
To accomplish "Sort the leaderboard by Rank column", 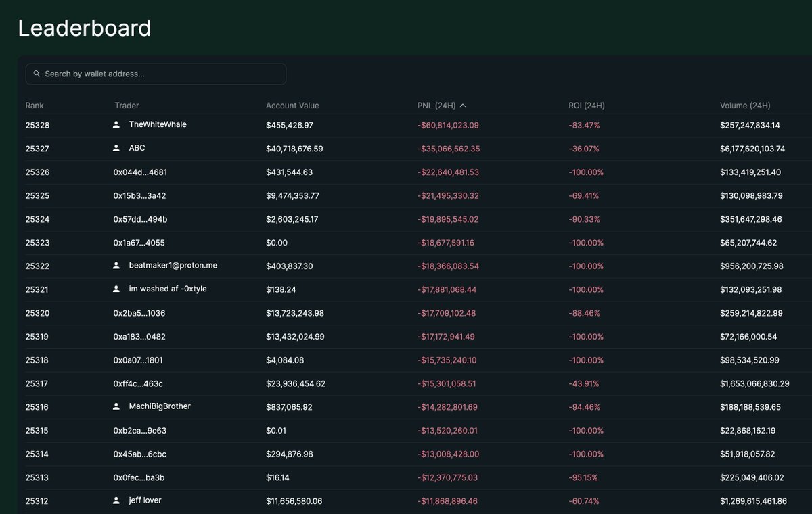I will (x=34, y=106).
